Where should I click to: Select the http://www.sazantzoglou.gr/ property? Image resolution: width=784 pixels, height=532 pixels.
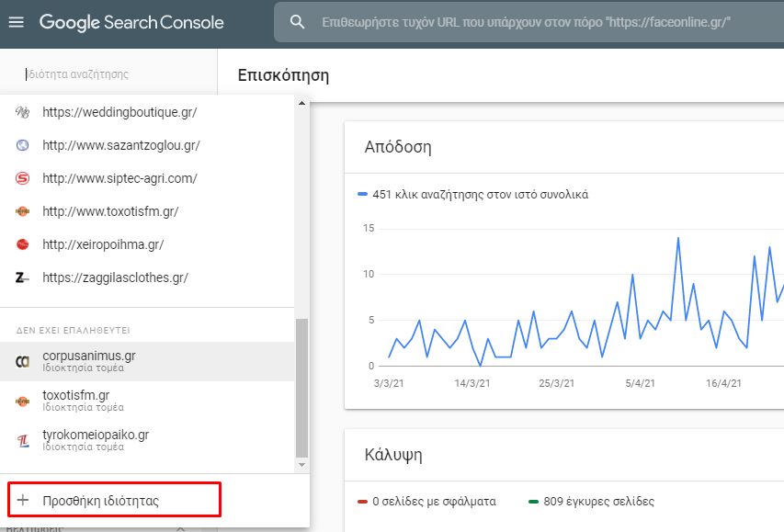point(147,145)
